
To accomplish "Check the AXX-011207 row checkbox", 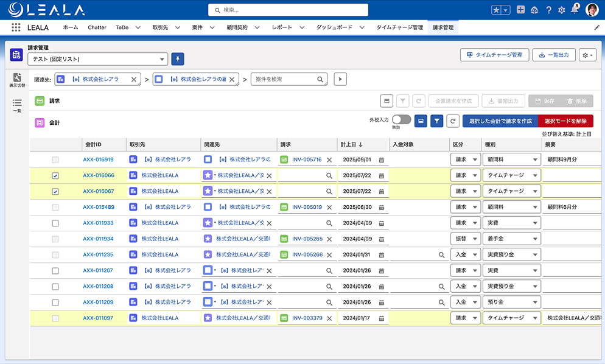I will click(x=55, y=271).
